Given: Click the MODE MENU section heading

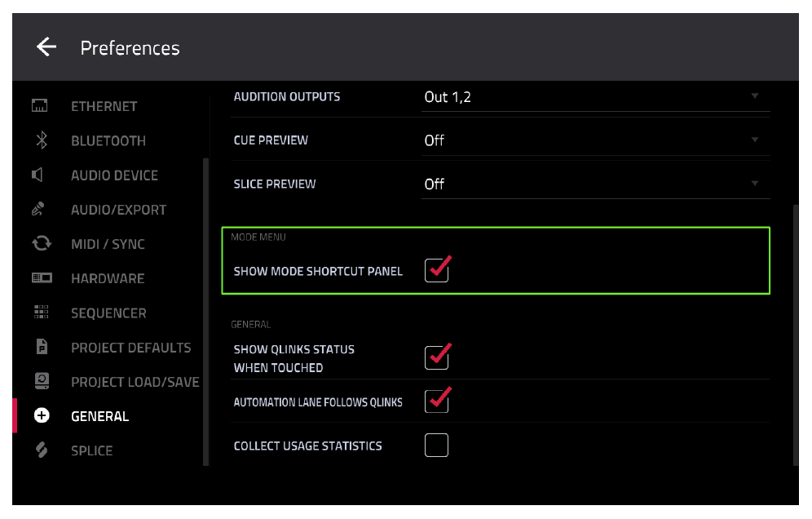Looking at the screenshot, I should click(258, 237).
